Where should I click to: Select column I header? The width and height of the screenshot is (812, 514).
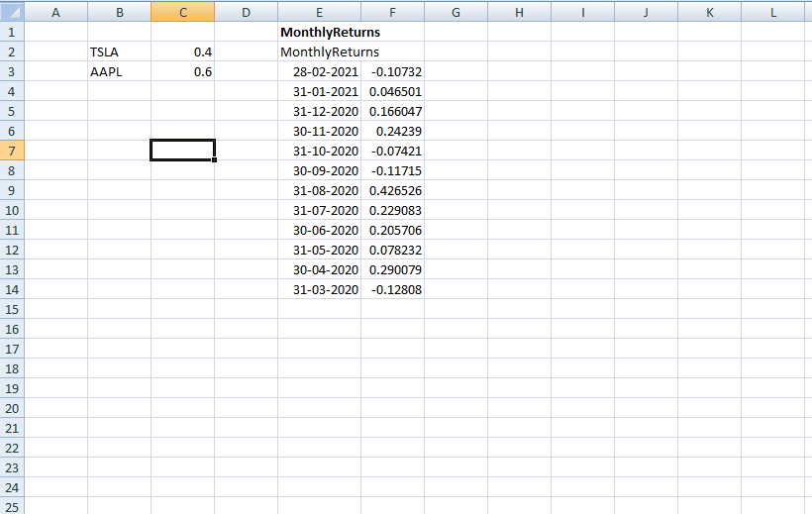tap(582, 12)
